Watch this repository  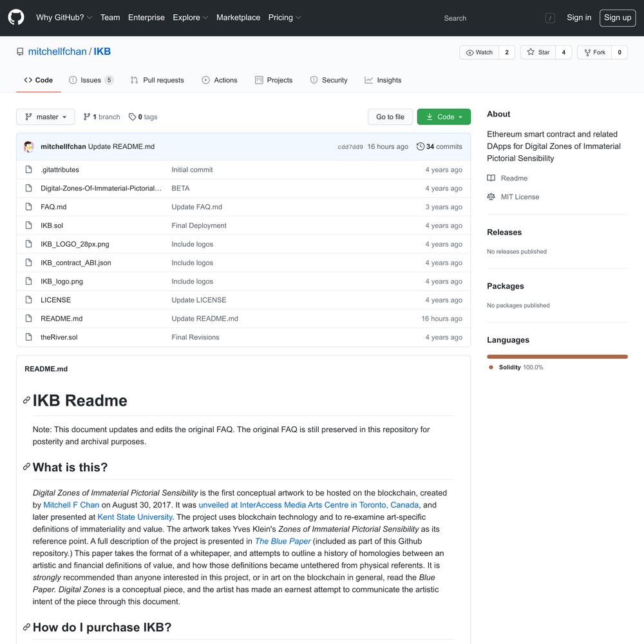point(479,52)
